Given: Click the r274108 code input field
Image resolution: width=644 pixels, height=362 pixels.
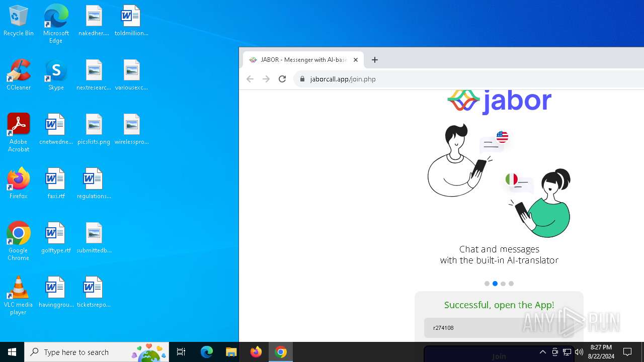Looking at the screenshot, I should coord(499,328).
